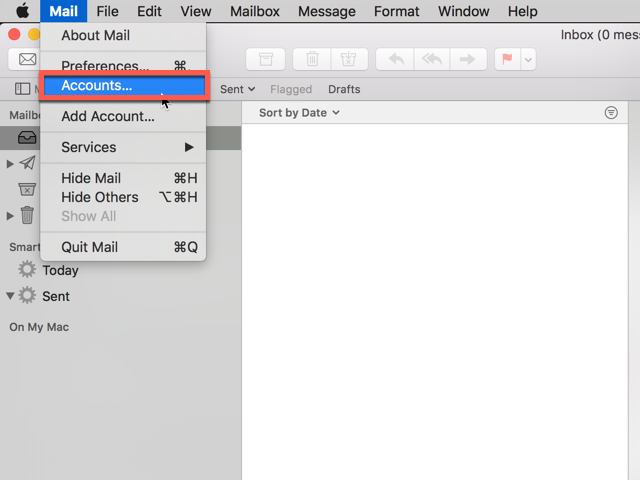The width and height of the screenshot is (640, 480).
Task: Choose About Mail from the menu
Action: click(x=123, y=36)
